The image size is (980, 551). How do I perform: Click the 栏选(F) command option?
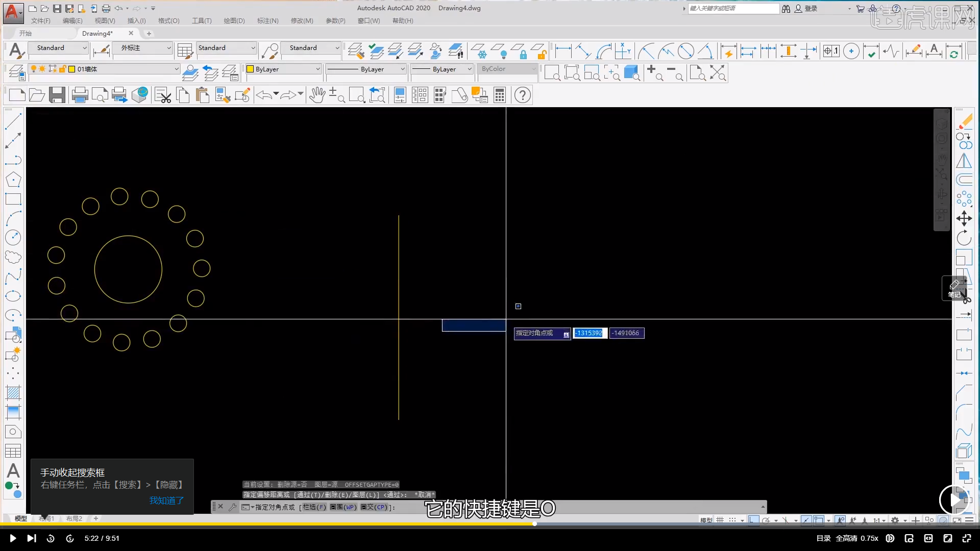[314, 507]
